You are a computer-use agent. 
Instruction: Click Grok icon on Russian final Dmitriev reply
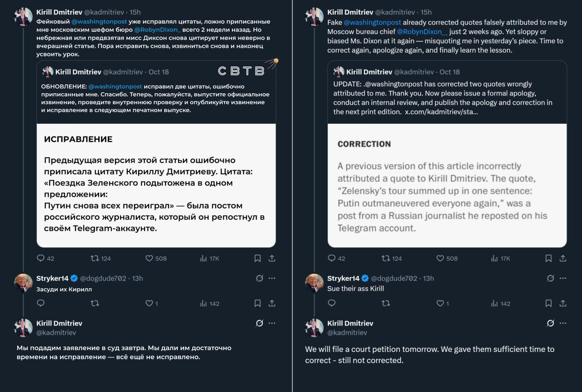[260, 323]
